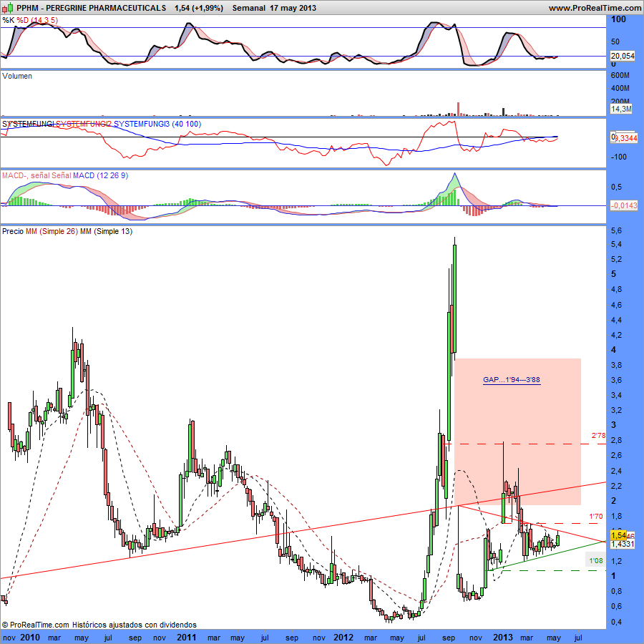The height and width of the screenshot is (644, 644).
Task: Click the 'Semanal 17 may 2013' label
Action: [274, 8]
